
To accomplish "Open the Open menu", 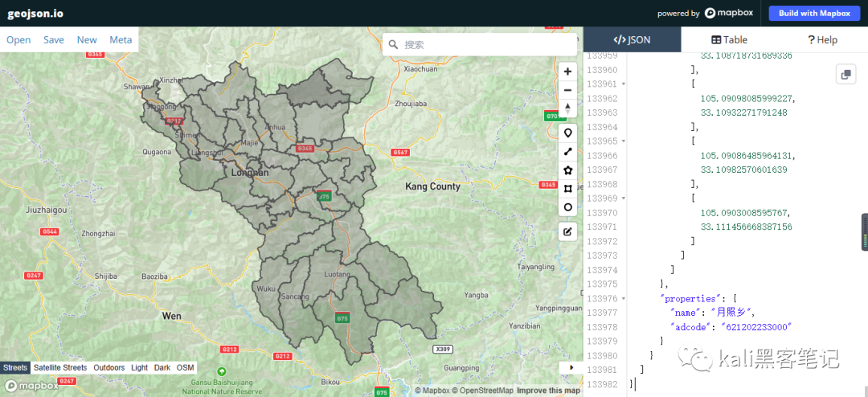I will pyautogui.click(x=18, y=40).
